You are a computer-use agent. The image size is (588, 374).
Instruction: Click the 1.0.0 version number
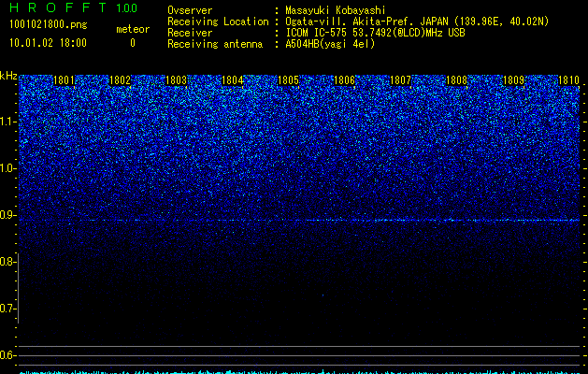(127, 8)
